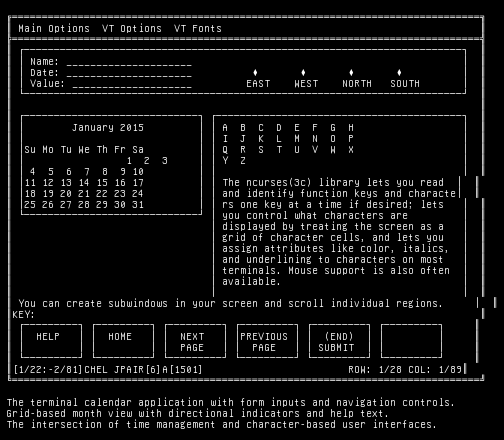504x440 pixels.
Task: Select day 28 in the calendar
Action: (84, 205)
